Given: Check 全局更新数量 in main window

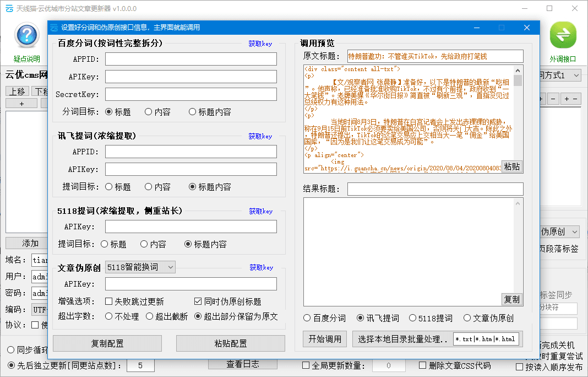Looking at the screenshot, I should pos(306,365).
